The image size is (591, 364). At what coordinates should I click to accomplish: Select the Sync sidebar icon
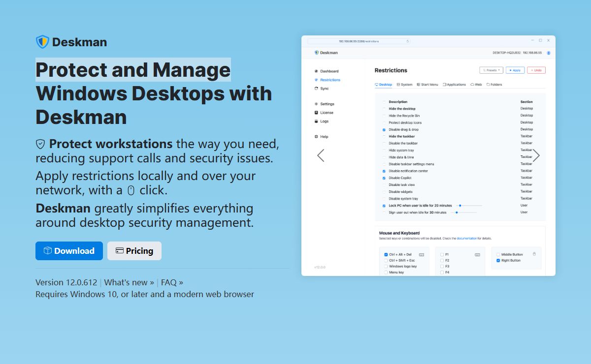click(316, 89)
